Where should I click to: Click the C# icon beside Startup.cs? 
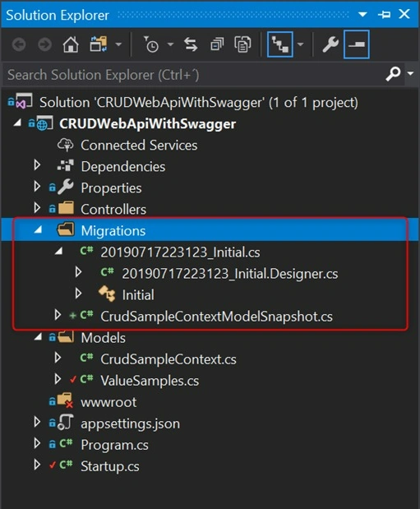[x=66, y=465]
